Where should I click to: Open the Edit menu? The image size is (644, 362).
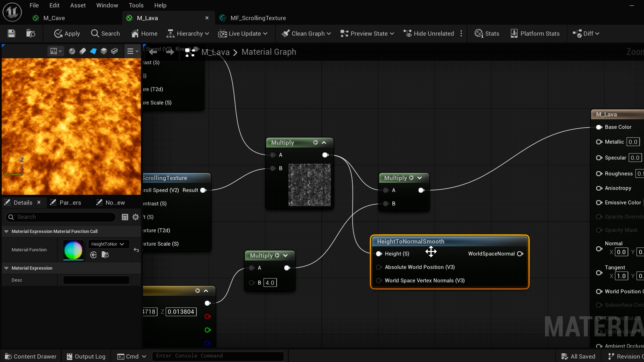tap(54, 5)
